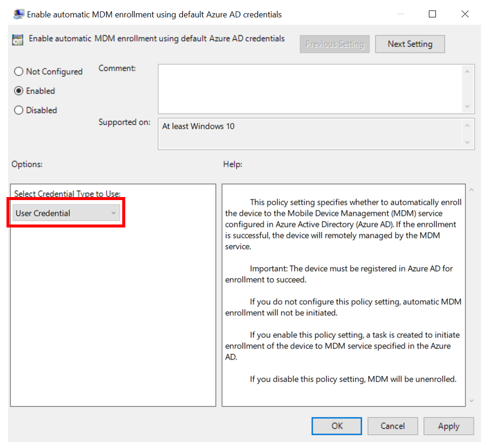This screenshot has height=448, width=488.
Task: Maximize the policy settings dialog
Action: 432,14
